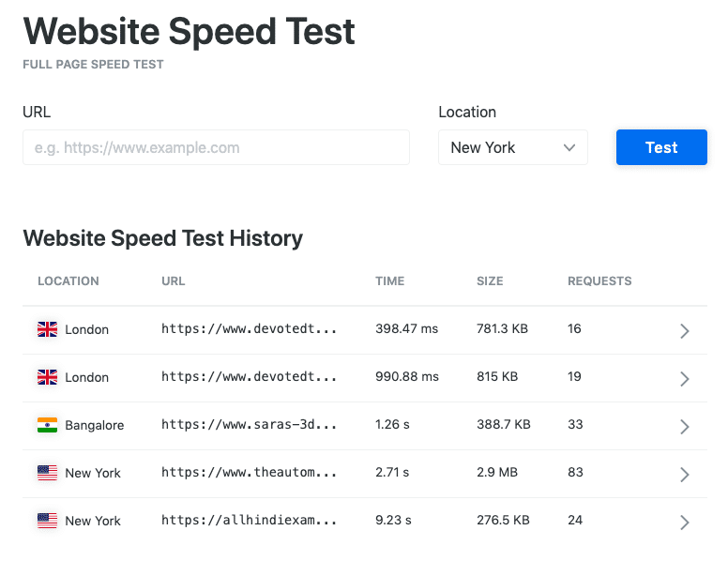Click the TIME column header

[390, 280]
